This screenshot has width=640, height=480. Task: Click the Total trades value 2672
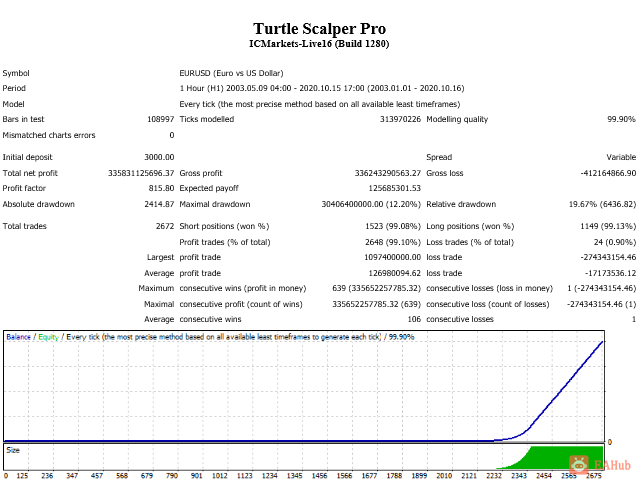165,226
